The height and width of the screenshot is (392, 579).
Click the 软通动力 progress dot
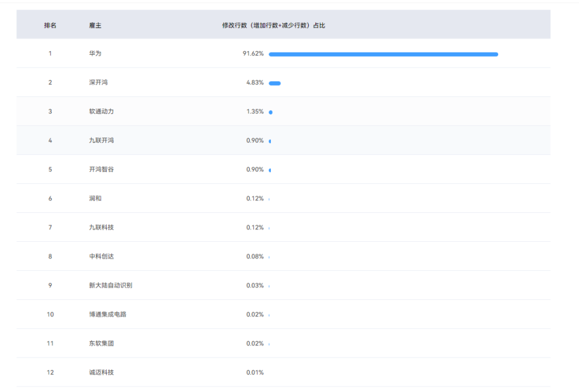point(271,112)
